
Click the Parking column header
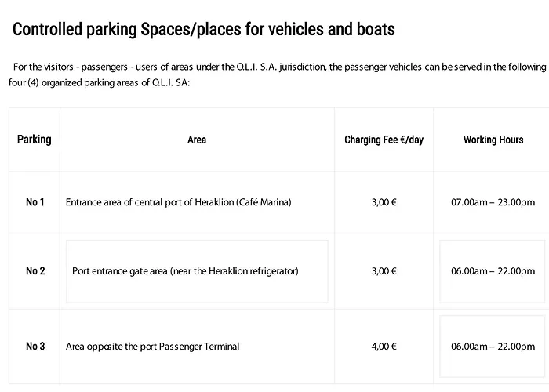35,140
